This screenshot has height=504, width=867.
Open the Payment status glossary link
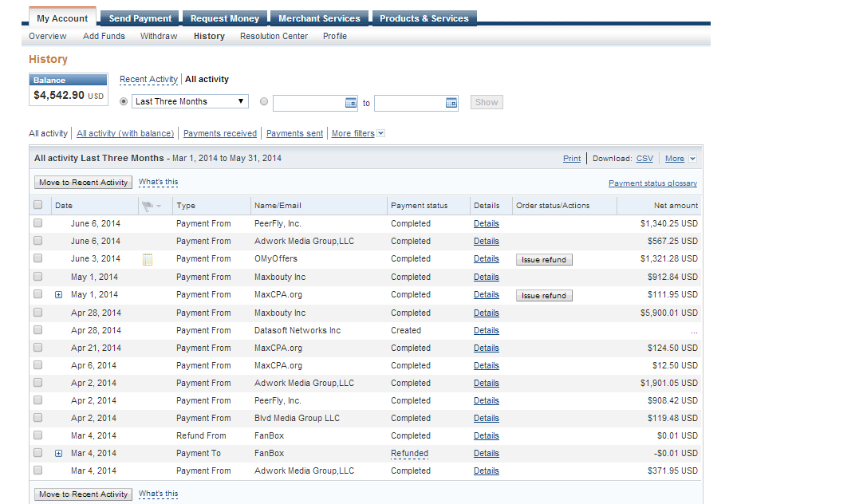click(x=652, y=183)
